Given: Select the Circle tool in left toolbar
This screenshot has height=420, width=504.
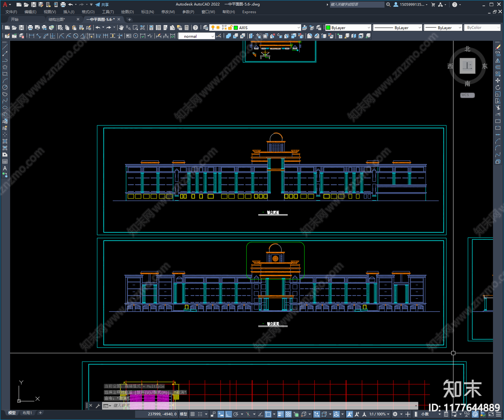Looking at the screenshot, I should [x=5, y=87].
